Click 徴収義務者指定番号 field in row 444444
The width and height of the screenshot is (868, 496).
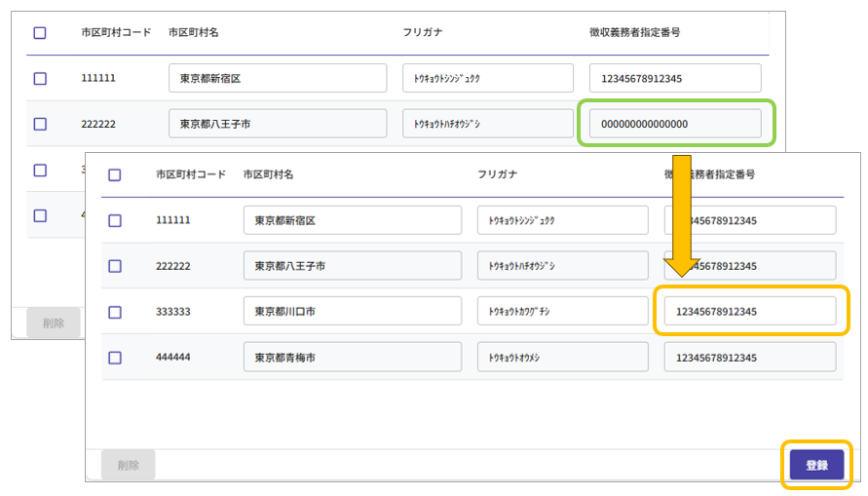pyautogui.click(x=749, y=358)
